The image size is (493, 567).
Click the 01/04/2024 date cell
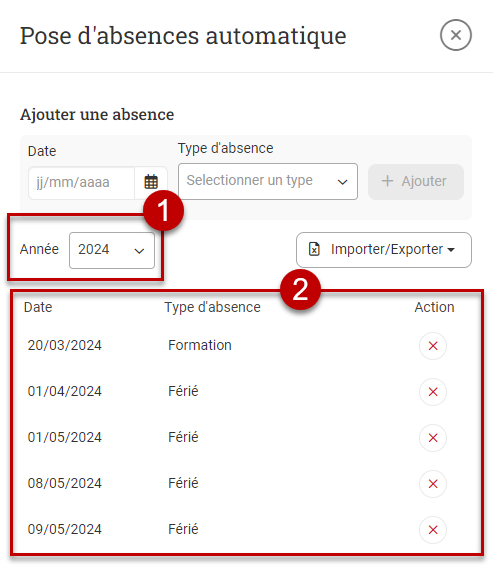pyautogui.click(x=65, y=391)
